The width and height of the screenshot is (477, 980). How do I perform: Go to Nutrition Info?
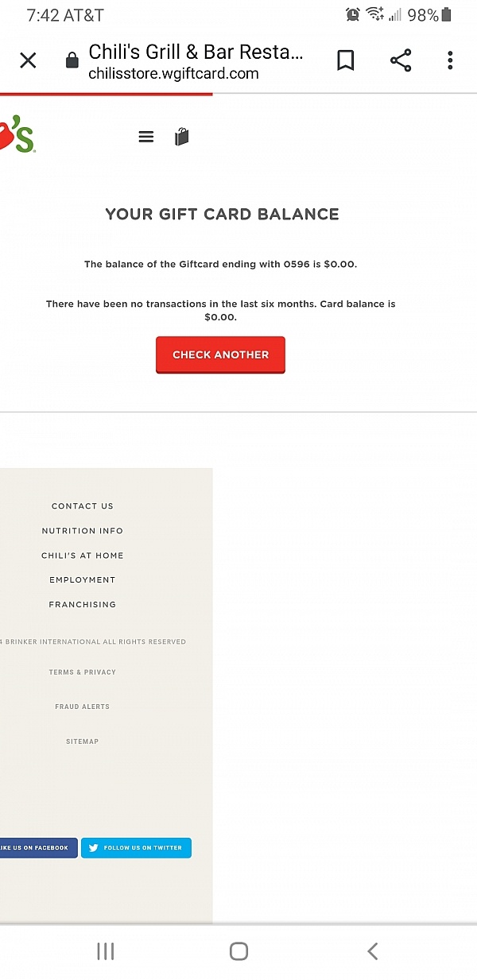[83, 531]
